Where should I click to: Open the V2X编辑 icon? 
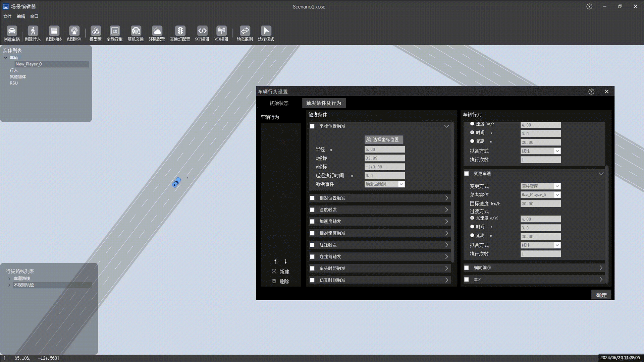point(221,31)
